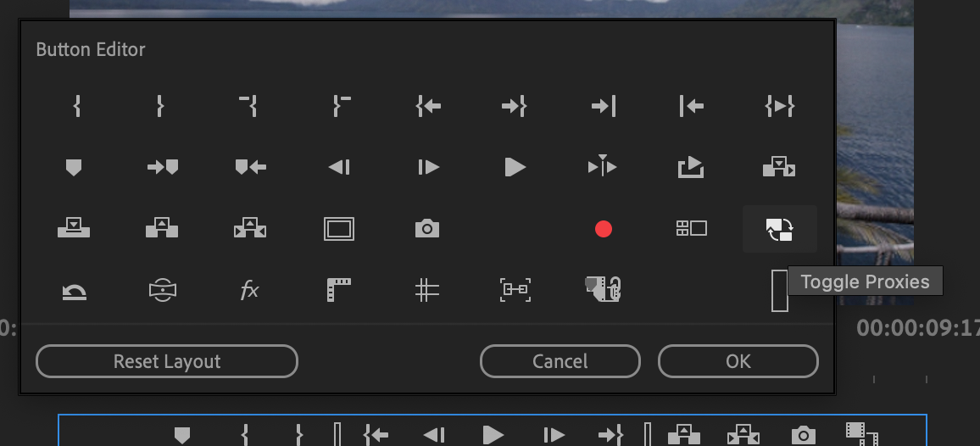Step back one frame in the transport bar
This screenshot has width=980, height=446.
coord(434,434)
